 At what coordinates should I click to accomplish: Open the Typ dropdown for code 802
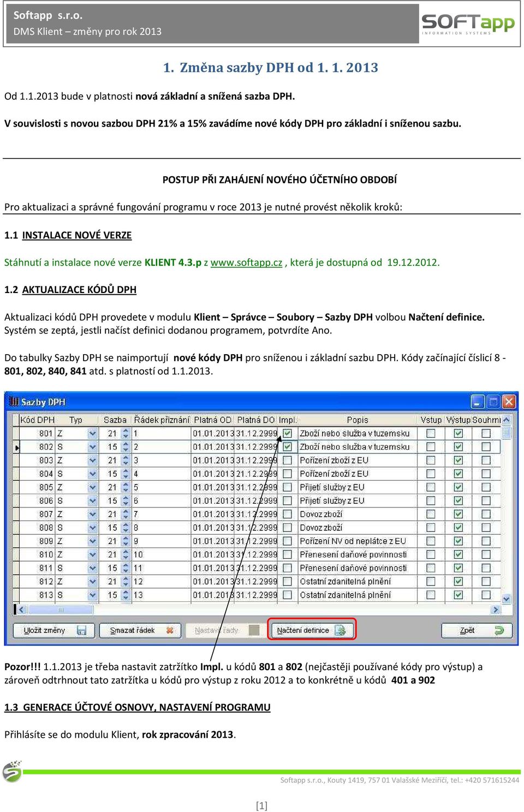click(93, 447)
